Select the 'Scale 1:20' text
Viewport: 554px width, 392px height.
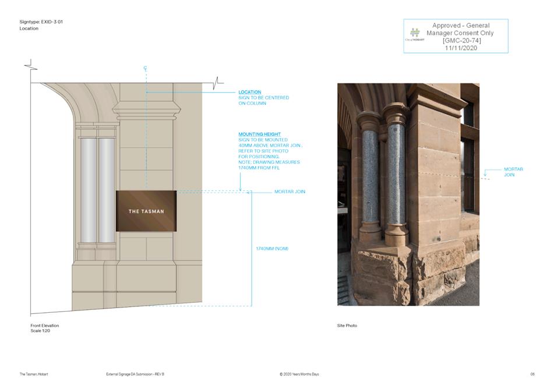40,331
